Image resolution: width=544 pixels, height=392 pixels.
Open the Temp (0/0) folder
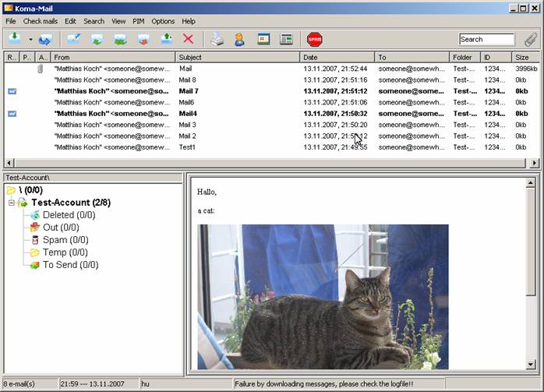[x=65, y=253]
